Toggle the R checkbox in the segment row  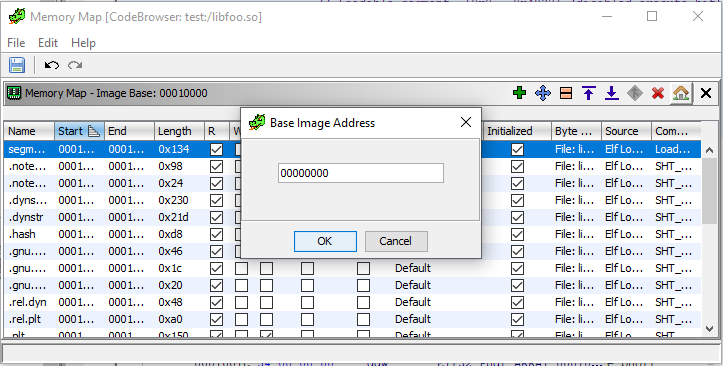(216, 149)
